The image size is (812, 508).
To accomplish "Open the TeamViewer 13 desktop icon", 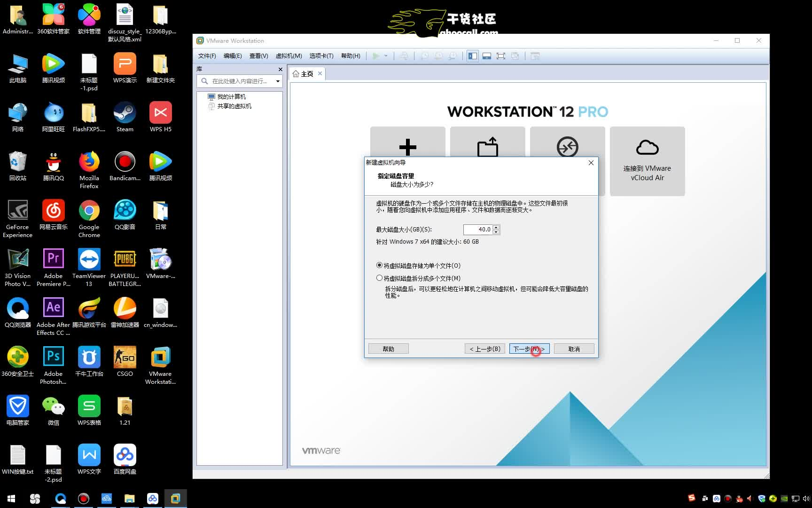I will (89, 268).
